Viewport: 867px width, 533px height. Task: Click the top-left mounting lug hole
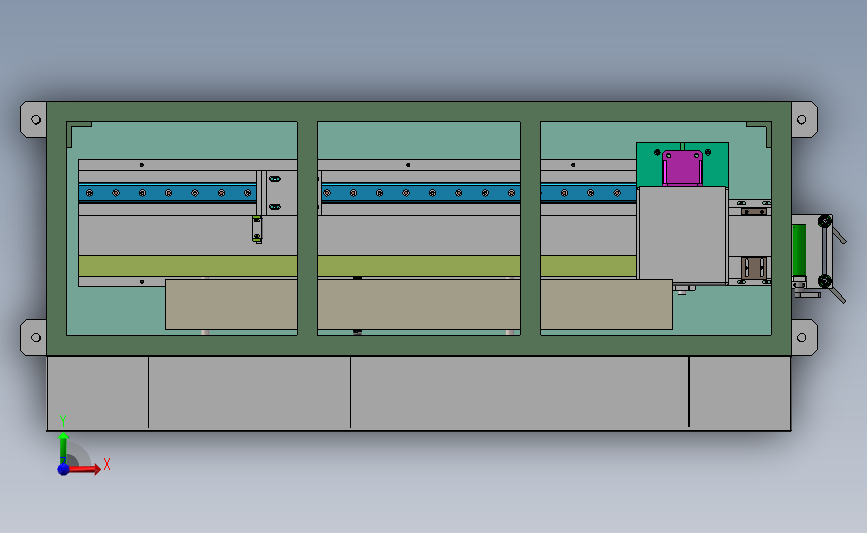tap(36, 119)
